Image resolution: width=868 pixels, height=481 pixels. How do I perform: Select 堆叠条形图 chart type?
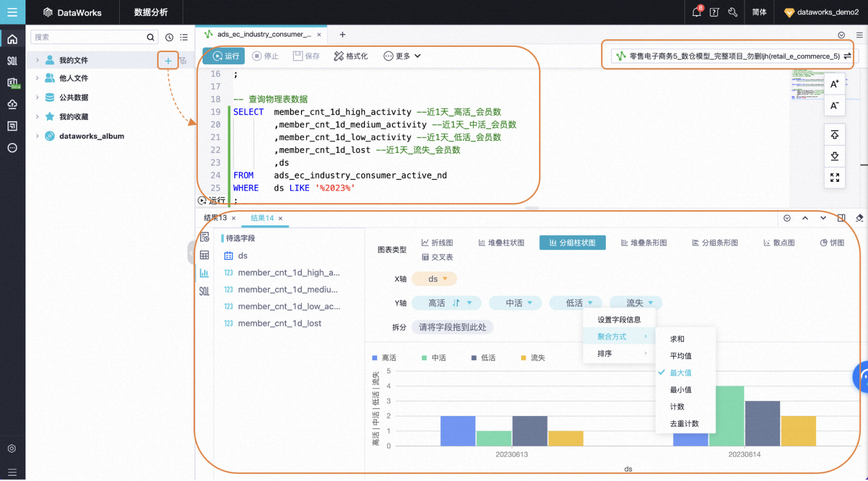tap(643, 243)
